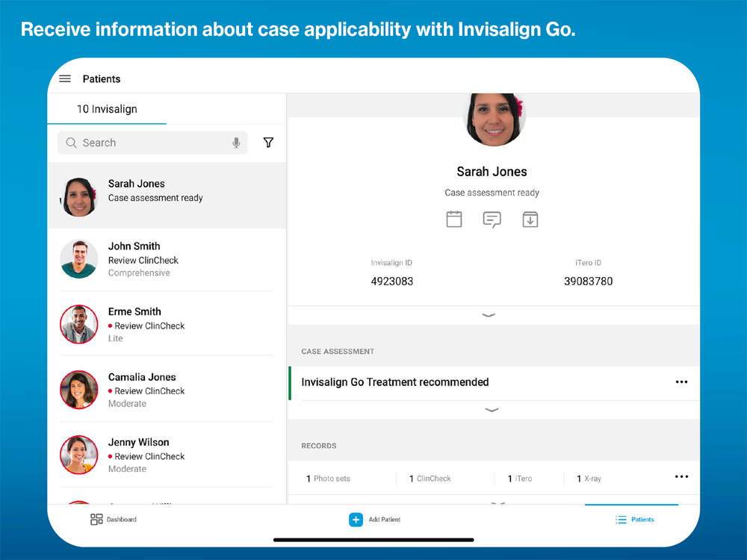Click Erme Smith's avatar photo
This screenshot has height=560, width=747.
[79, 324]
